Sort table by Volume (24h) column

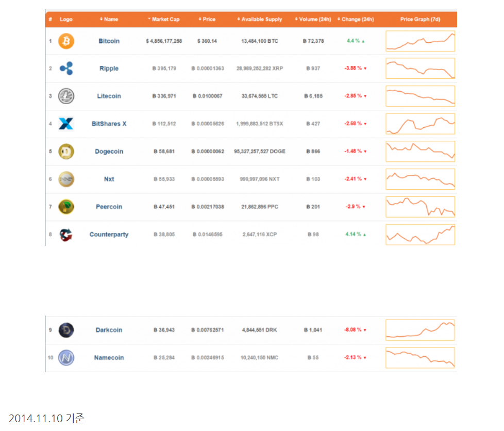[x=313, y=19]
